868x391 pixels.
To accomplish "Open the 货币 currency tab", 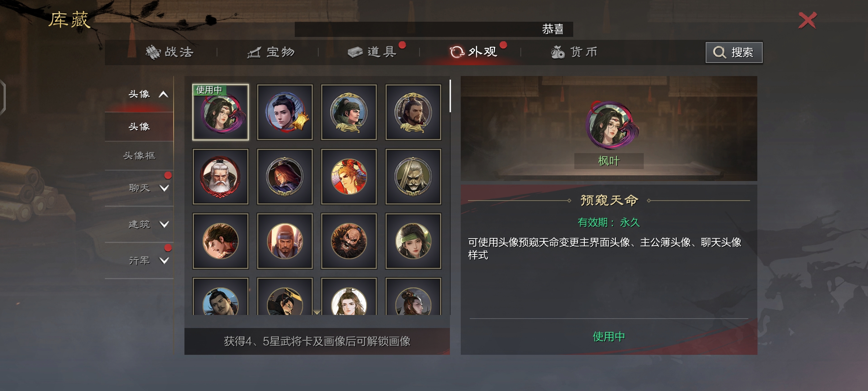I will click(574, 52).
